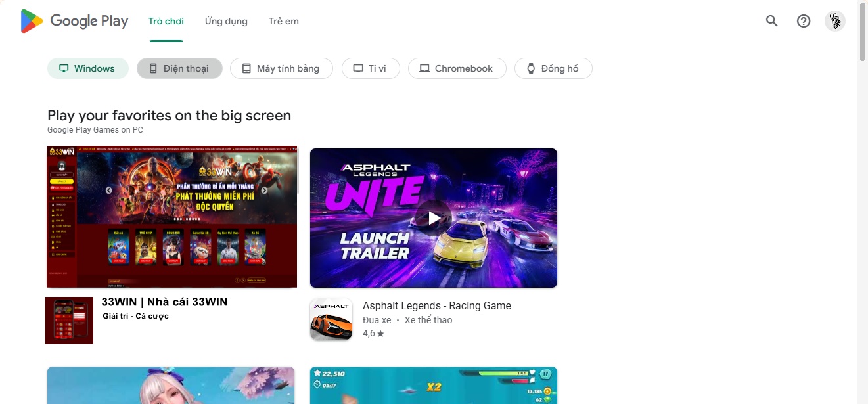The height and width of the screenshot is (404, 868).
Task: Open the 33WIN banner image
Action: pos(171,217)
